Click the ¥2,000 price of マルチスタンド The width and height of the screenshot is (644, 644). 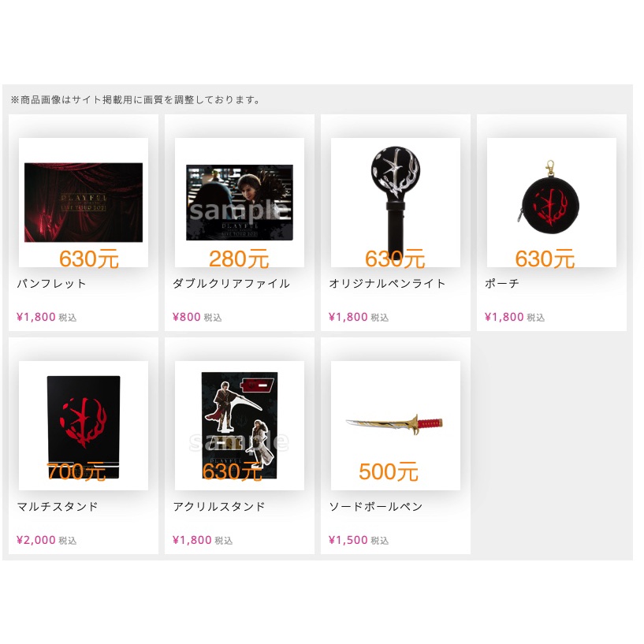click(36, 540)
